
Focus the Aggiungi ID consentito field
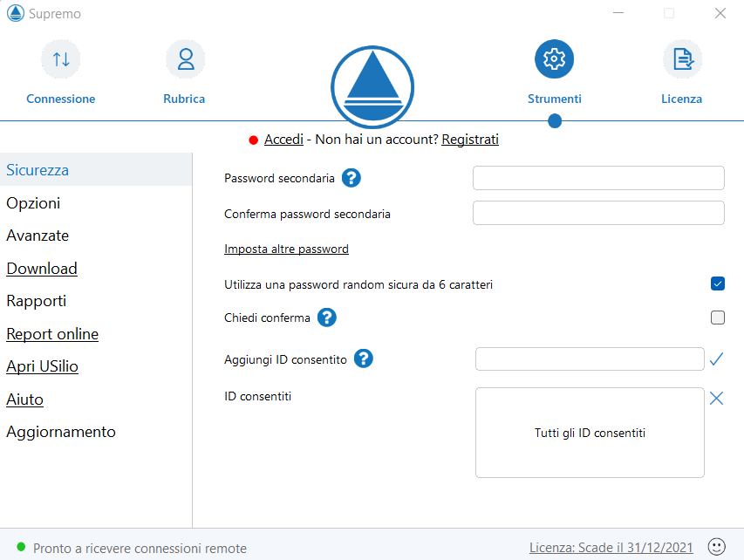[x=590, y=359]
